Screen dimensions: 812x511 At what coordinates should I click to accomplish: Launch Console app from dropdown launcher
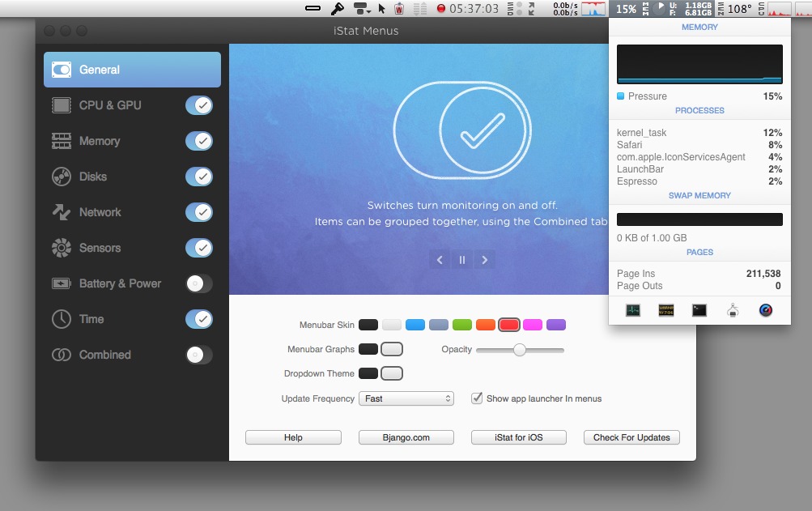click(x=666, y=310)
